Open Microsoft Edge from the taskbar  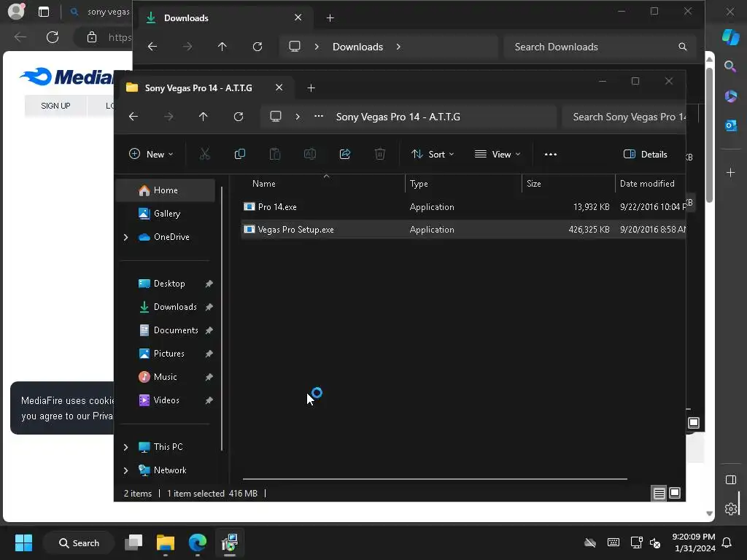pyautogui.click(x=197, y=542)
